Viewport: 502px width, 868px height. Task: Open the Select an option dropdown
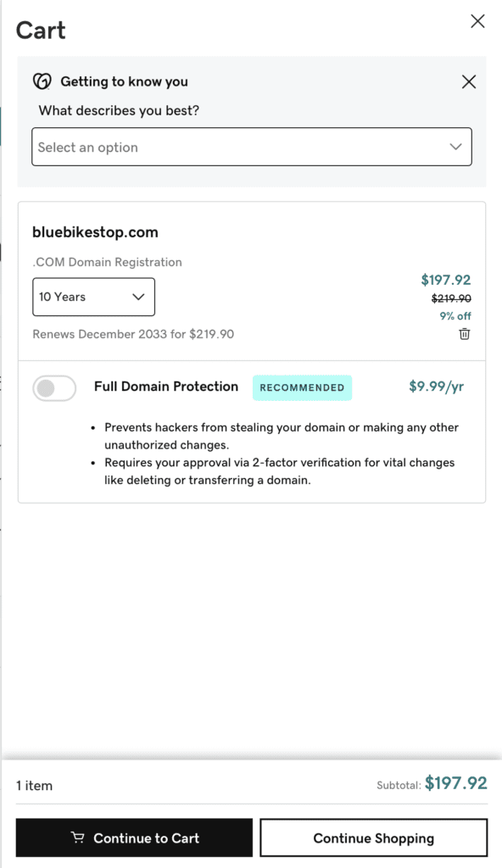(x=252, y=147)
